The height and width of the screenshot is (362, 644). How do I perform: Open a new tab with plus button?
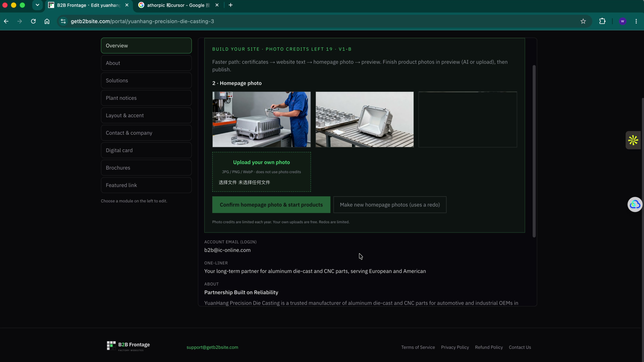coord(231,5)
